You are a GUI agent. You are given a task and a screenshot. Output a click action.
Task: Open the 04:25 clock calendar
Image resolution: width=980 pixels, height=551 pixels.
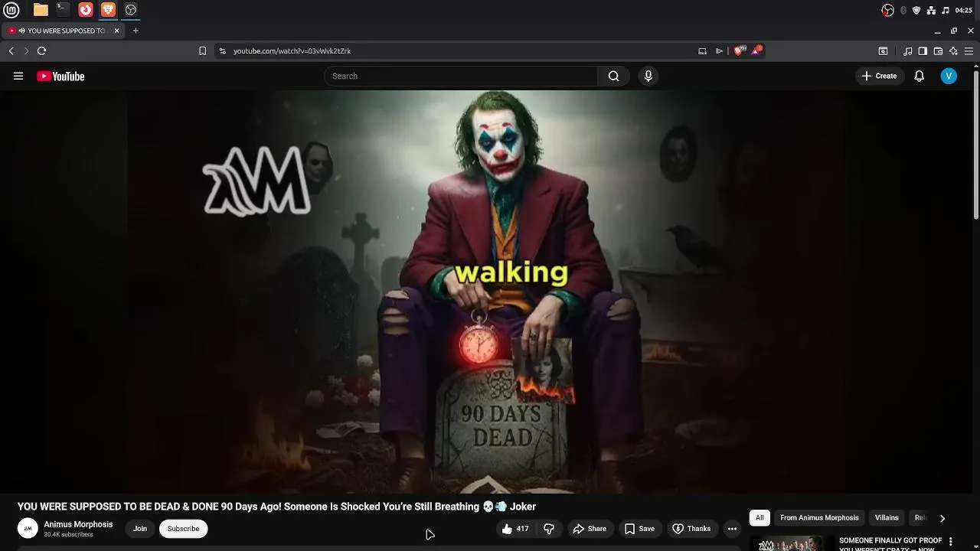click(964, 10)
